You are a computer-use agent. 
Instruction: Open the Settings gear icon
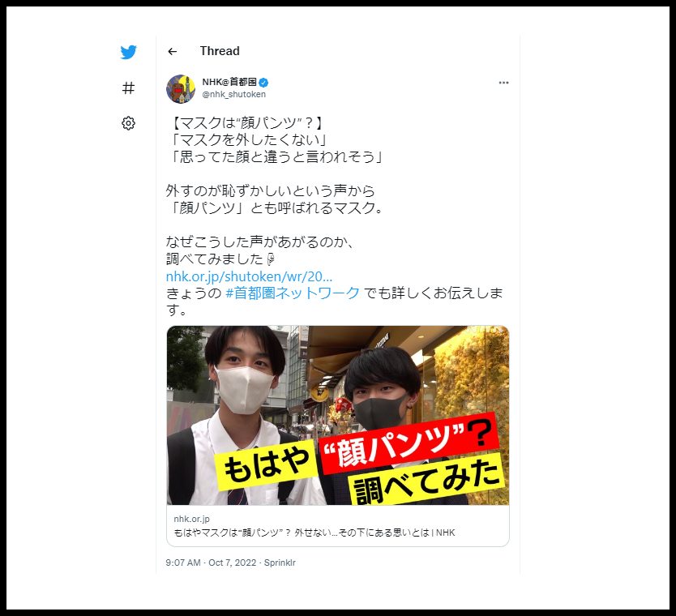click(129, 123)
